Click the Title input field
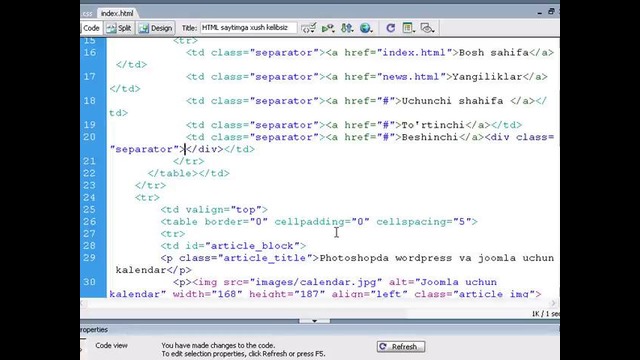Image resolution: width=640 pixels, height=360 pixels. pos(248,28)
